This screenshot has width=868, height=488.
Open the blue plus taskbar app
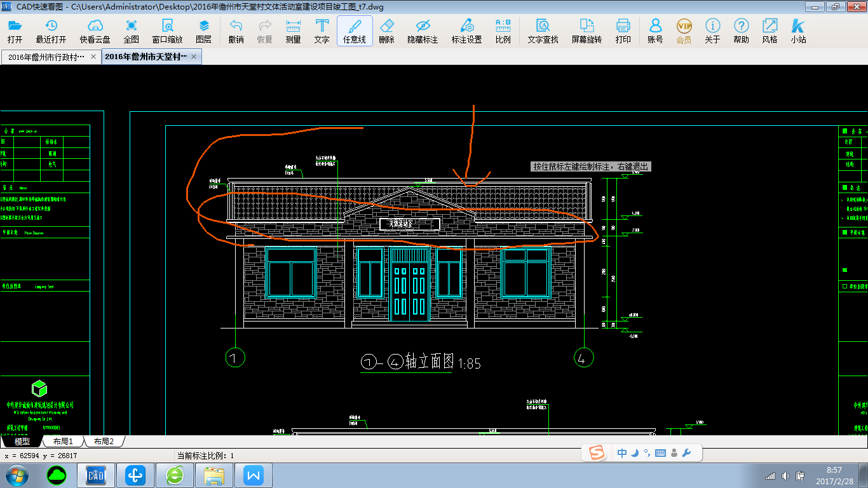tap(135, 475)
